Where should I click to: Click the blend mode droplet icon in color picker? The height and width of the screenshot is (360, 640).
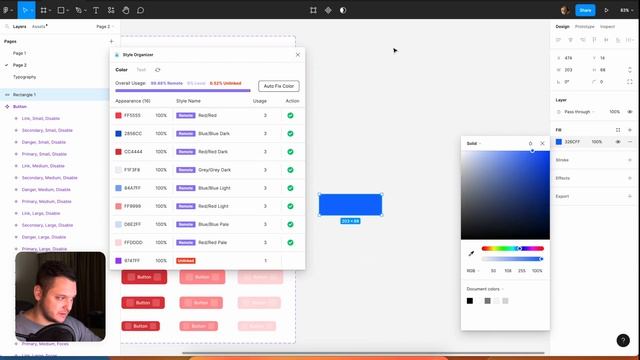[x=530, y=143]
